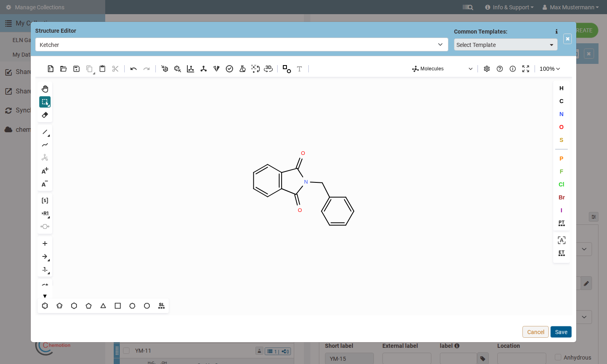Open Ketcher settings gear
This screenshot has width=607, height=364.
[x=487, y=69]
